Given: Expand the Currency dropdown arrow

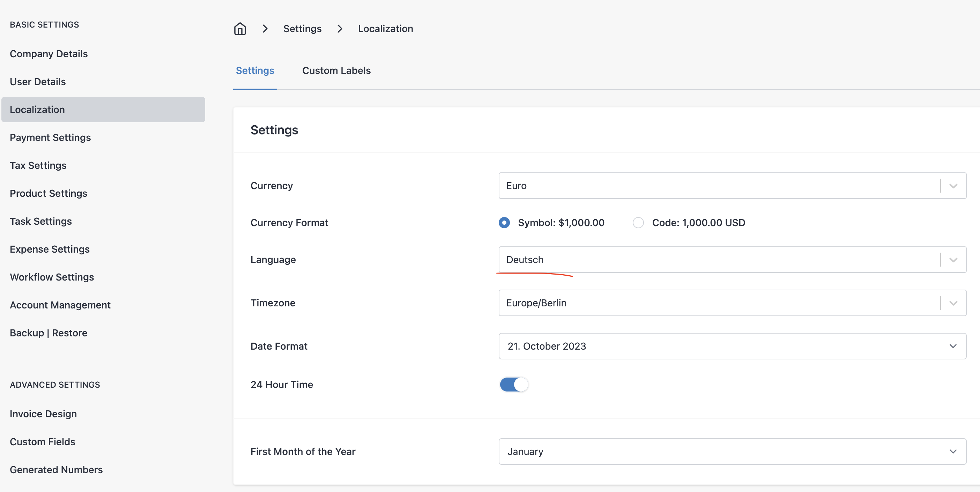Looking at the screenshot, I should [953, 186].
